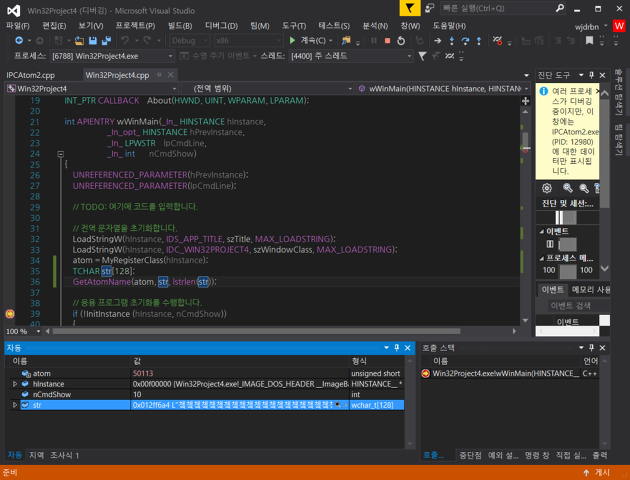Expand the hInstance variable row
The image size is (630, 480).
pyautogui.click(x=15, y=384)
